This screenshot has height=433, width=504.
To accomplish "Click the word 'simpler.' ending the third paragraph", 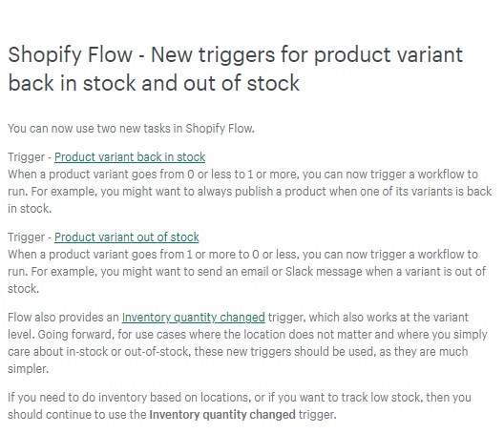I will pyautogui.click(x=29, y=369).
